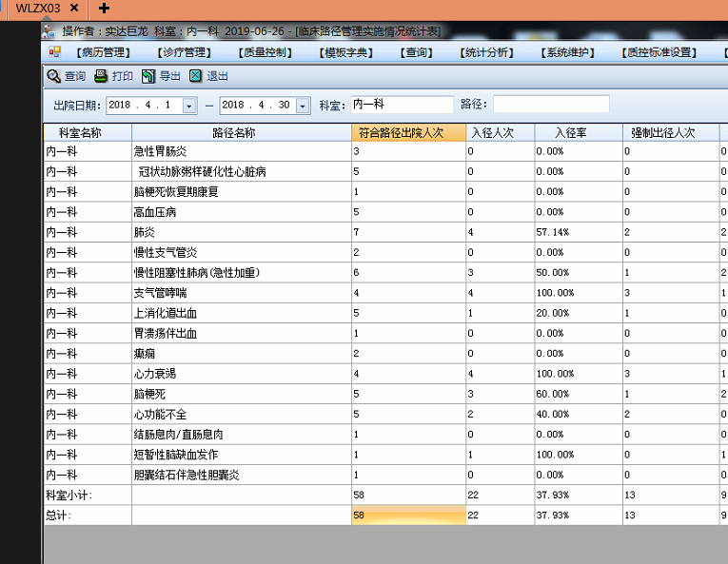Viewport: 728px width, 564px height.
Task: Click the app icon in the title bar
Action: point(49,31)
